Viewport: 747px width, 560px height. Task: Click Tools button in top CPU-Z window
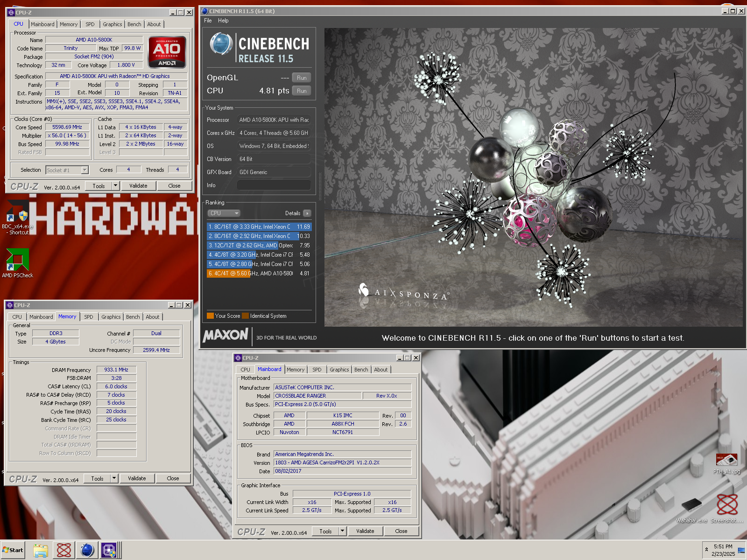[x=99, y=186]
